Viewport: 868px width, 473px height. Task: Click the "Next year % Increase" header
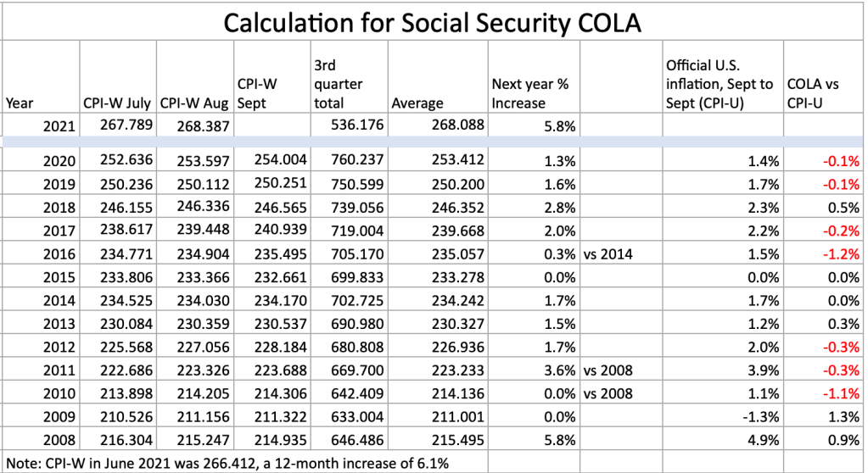530,93
